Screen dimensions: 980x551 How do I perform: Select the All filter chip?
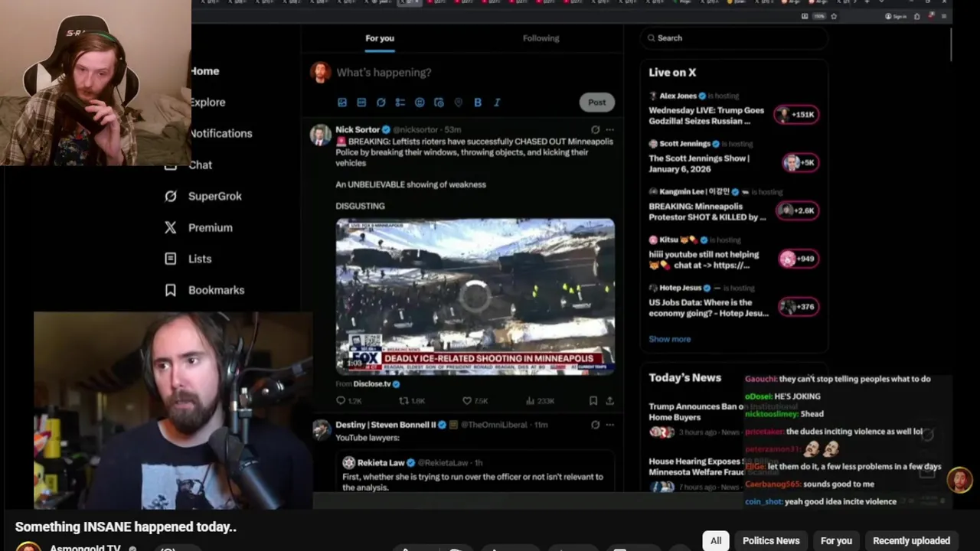tap(716, 540)
